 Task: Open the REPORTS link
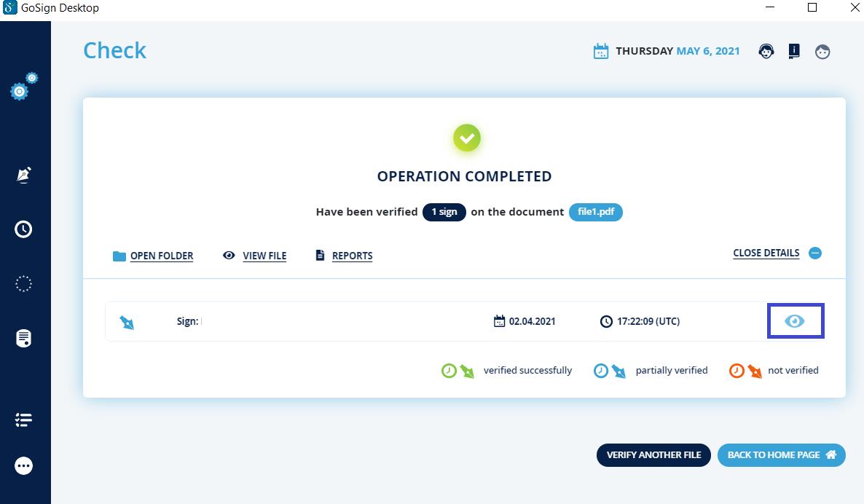coord(352,256)
